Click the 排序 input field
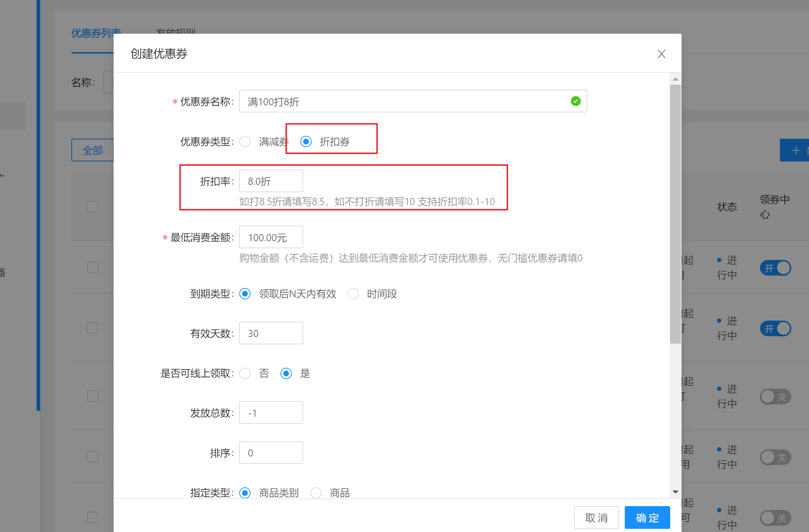The height and width of the screenshot is (532, 809). coord(271,453)
